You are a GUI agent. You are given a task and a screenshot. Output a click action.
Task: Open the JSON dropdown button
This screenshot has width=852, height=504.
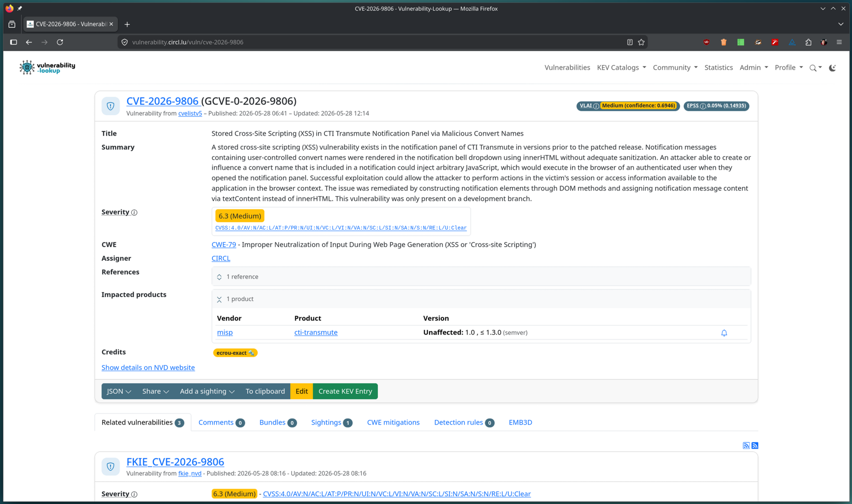click(119, 391)
